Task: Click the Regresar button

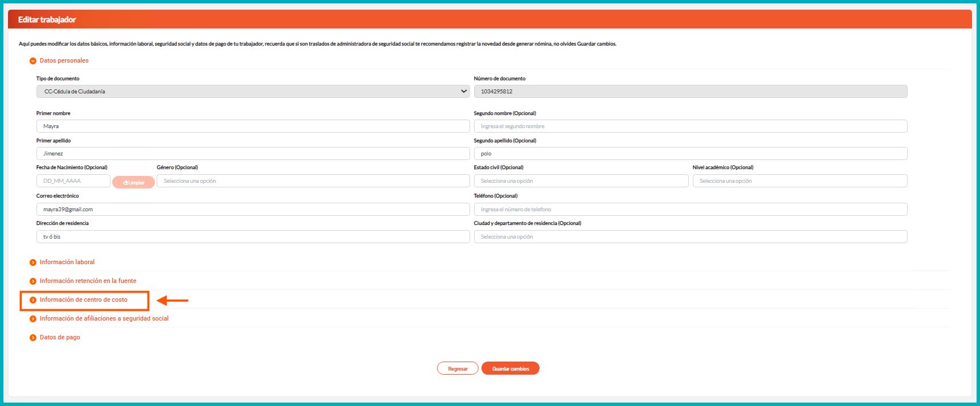Action: pyautogui.click(x=458, y=369)
